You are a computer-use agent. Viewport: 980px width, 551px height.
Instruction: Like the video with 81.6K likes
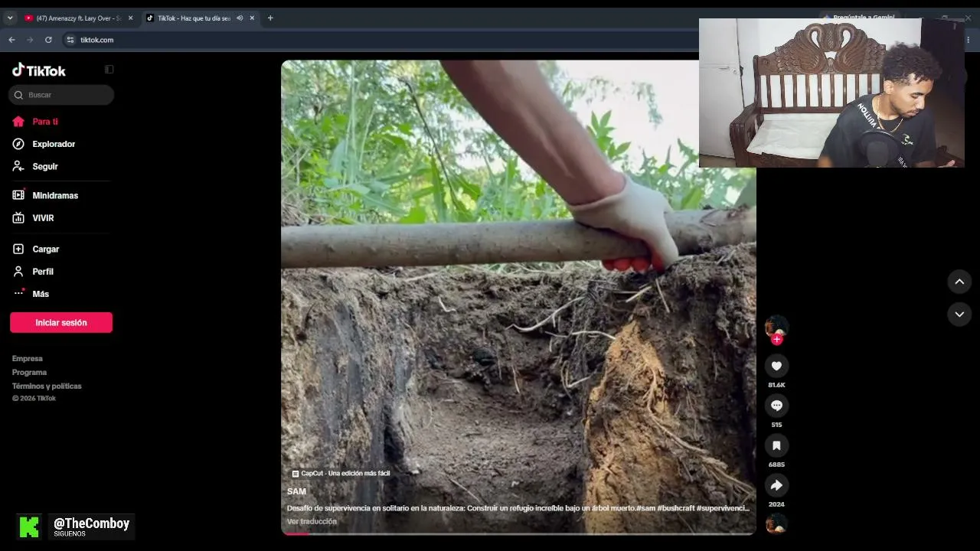(776, 366)
